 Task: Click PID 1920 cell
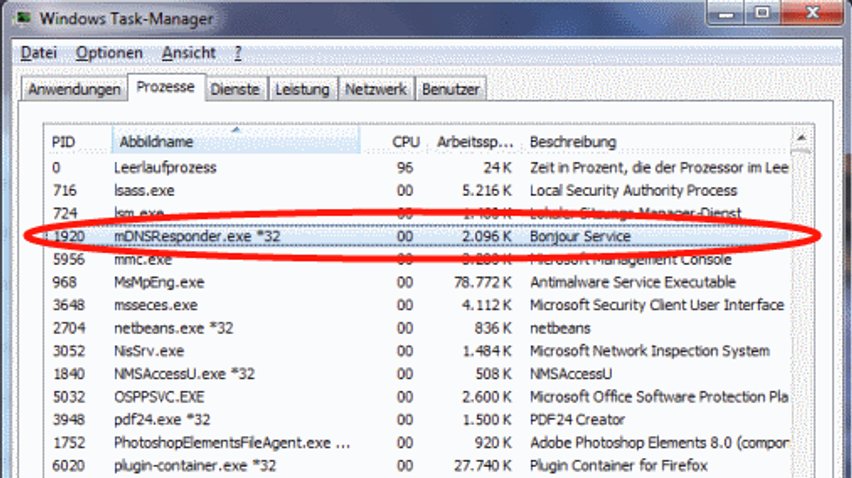click(69, 236)
